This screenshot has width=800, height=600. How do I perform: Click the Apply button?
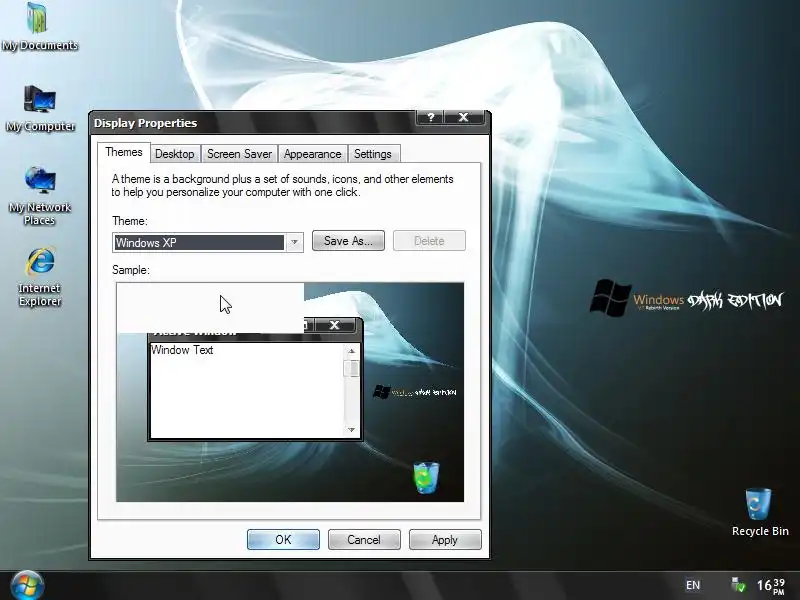coord(444,540)
